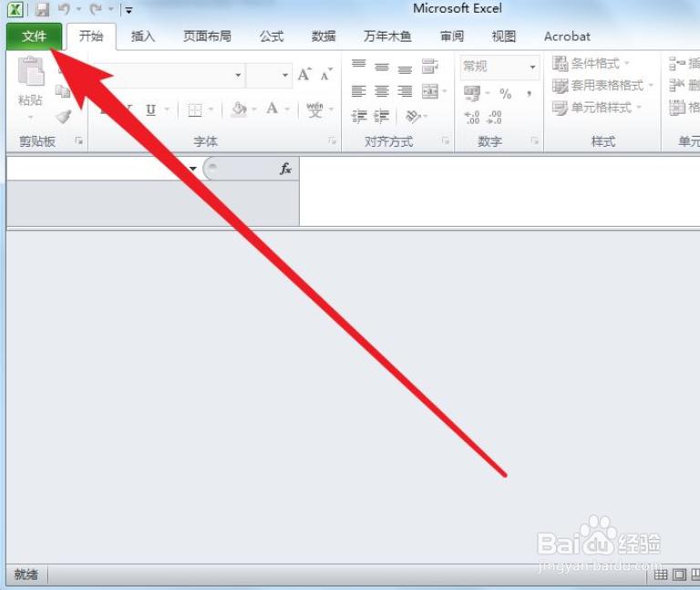The width and height of the screenshot is (700, 590).
Task: Click the Decrease Indent icon
Action: coord(358,117)
